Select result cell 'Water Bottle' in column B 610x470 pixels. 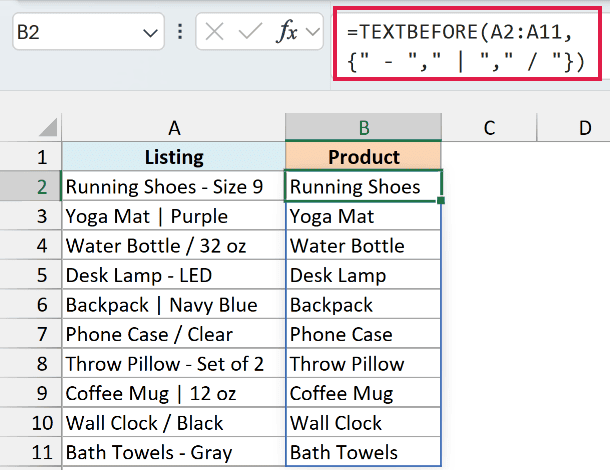point(363,245)
